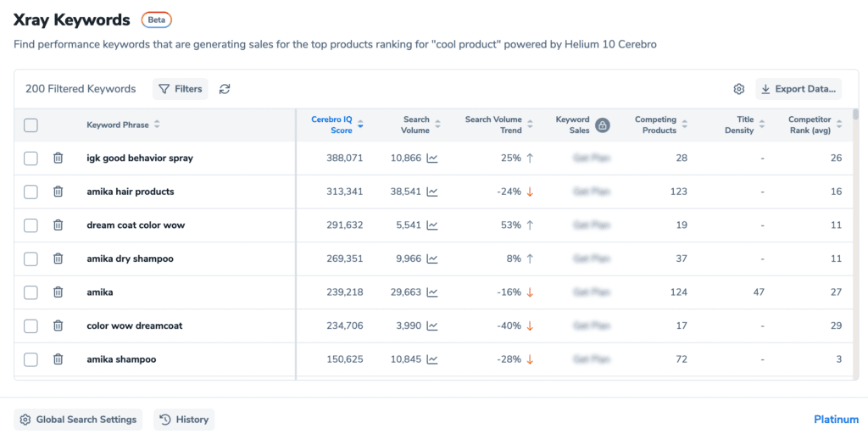
Task: Click keyword text 'color wow dreamcoat'
Action: (x=135, y=325)
